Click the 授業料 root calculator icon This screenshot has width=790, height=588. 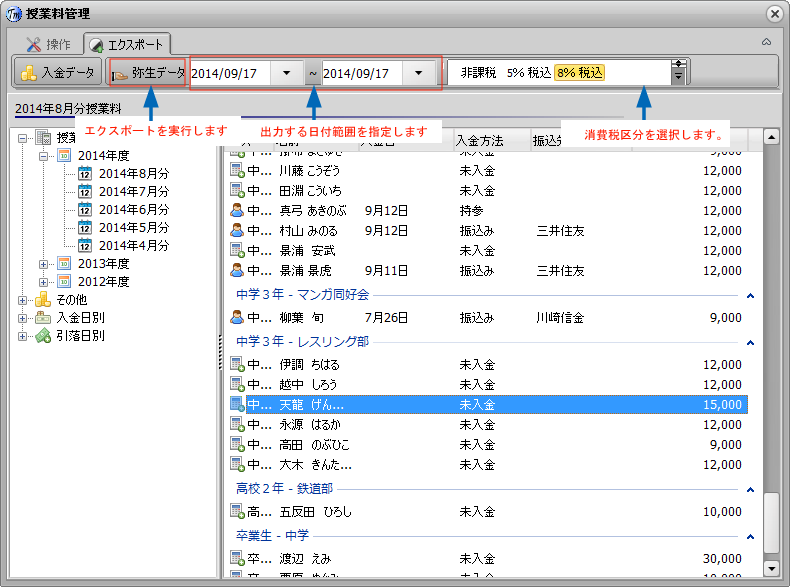point(43,137)
